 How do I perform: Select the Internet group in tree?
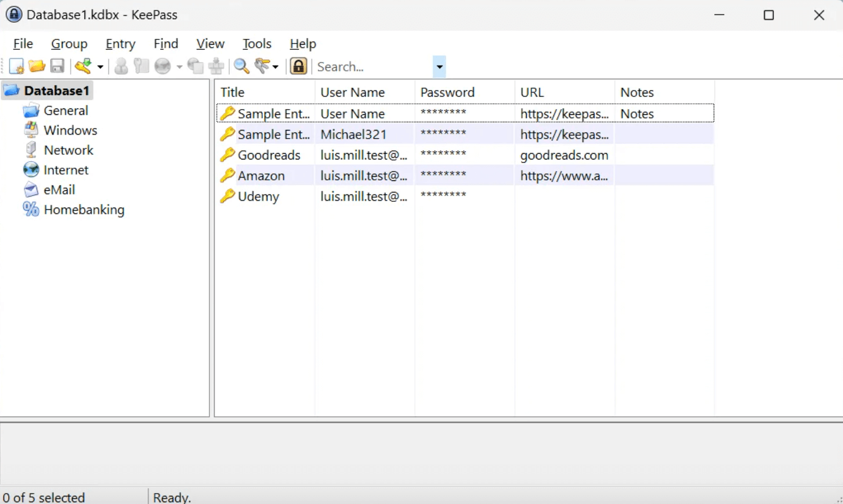66,170
